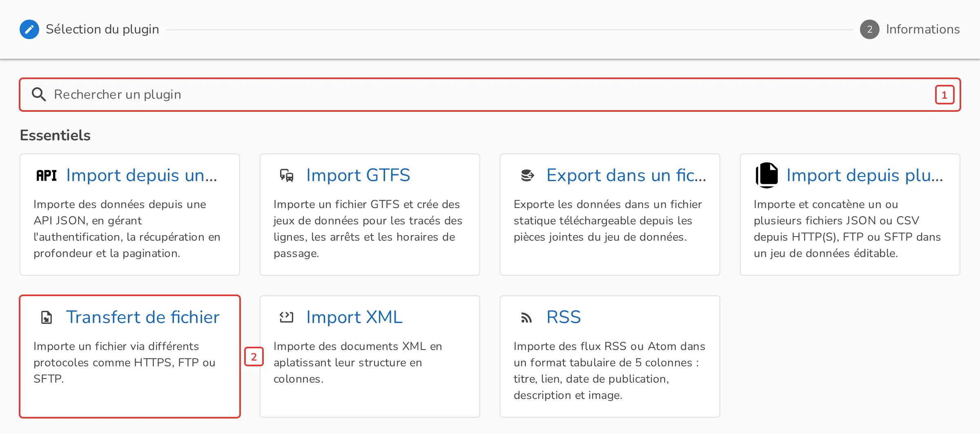
Task: Select the 'Transfert de fichier' plugin title
Action: [143, 317]
